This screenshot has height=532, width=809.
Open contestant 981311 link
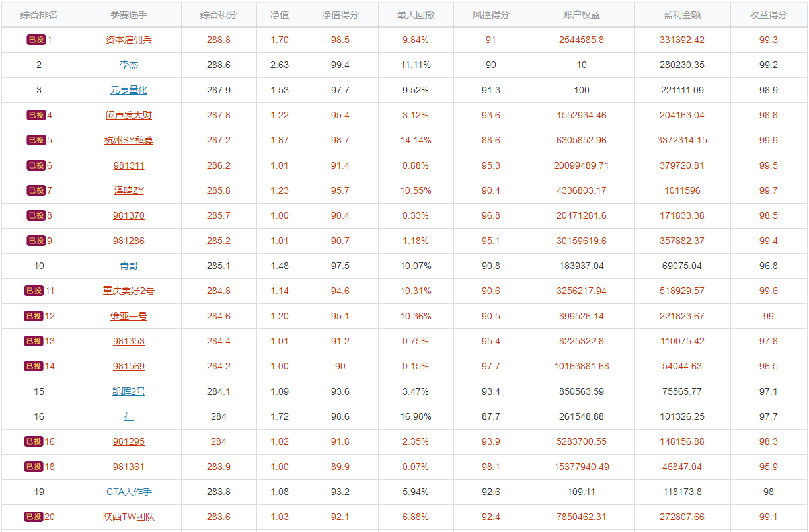click(x=129, y=165)
